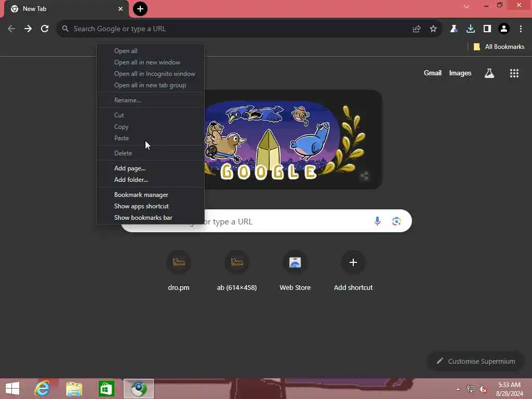Image resolution: width=532 pixels, height=399 pixels.
Task: Click the forward navigation arrow
Action: tap(28, 29)
